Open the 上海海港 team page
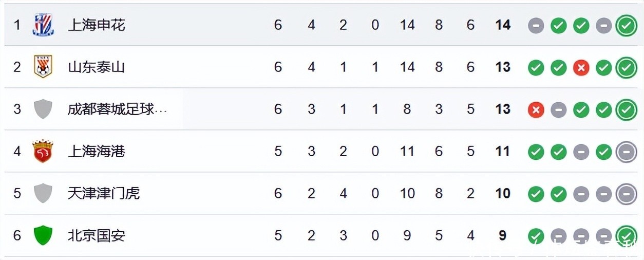The height and width of the screenshot is (260, 644). (97, 151)
